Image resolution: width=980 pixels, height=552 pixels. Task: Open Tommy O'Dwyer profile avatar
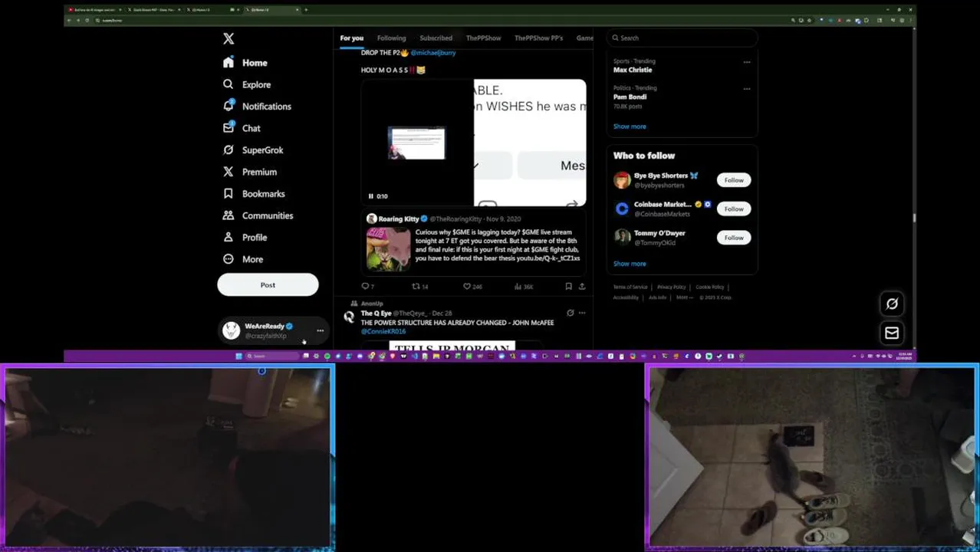622,238
